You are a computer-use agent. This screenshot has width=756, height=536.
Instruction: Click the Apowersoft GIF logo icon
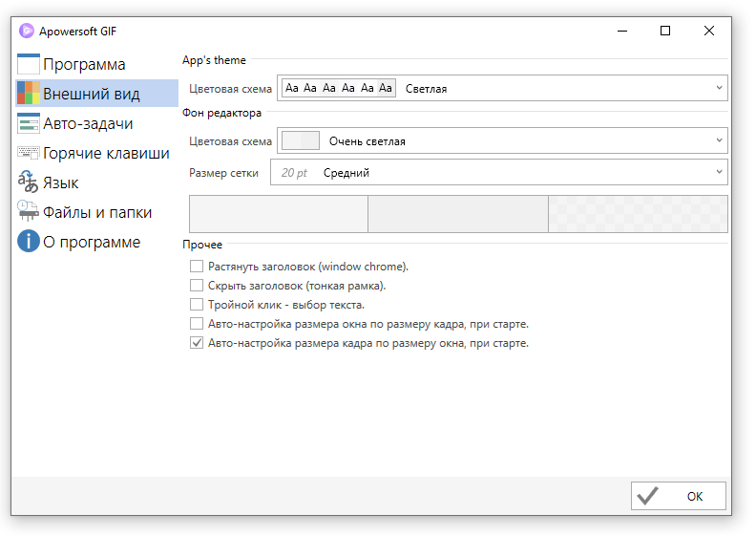27,31
